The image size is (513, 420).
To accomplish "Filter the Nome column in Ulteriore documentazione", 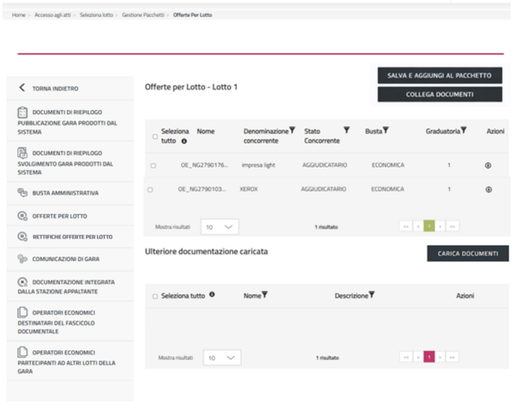I will [265, 294].
